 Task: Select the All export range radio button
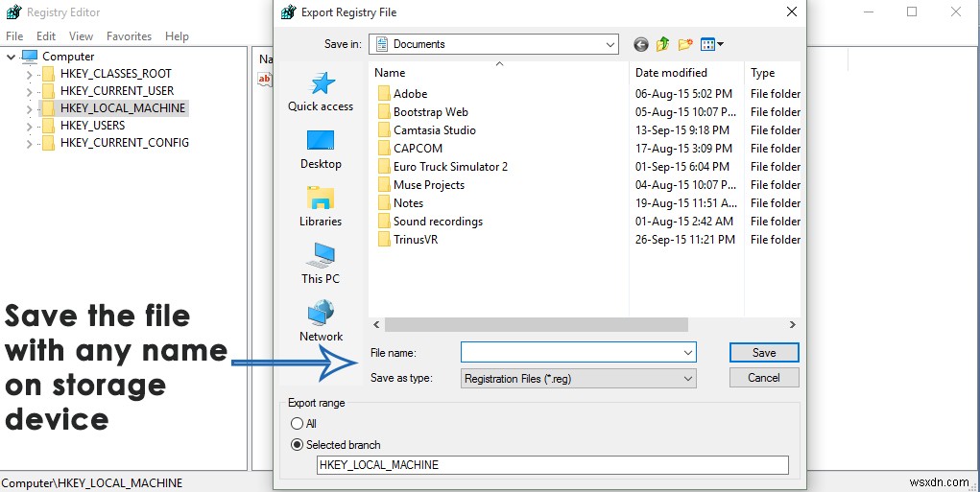pyautogui.click(x=297, y=423)
